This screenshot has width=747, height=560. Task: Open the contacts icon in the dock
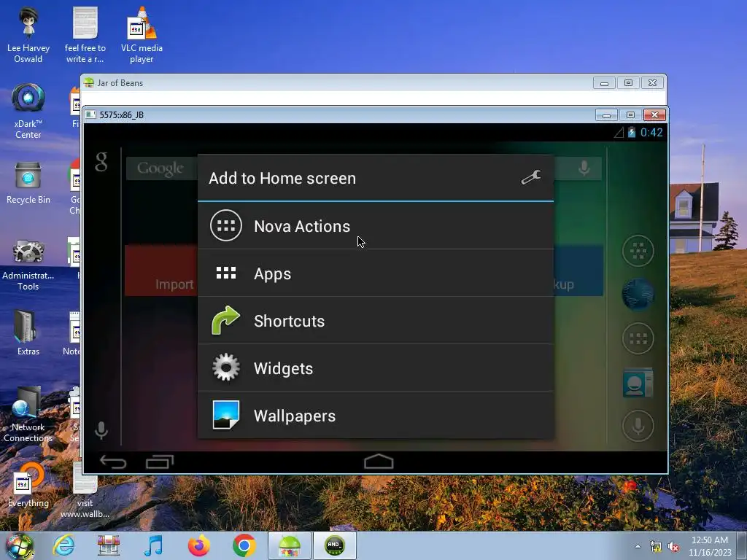(x=638, y=382)
